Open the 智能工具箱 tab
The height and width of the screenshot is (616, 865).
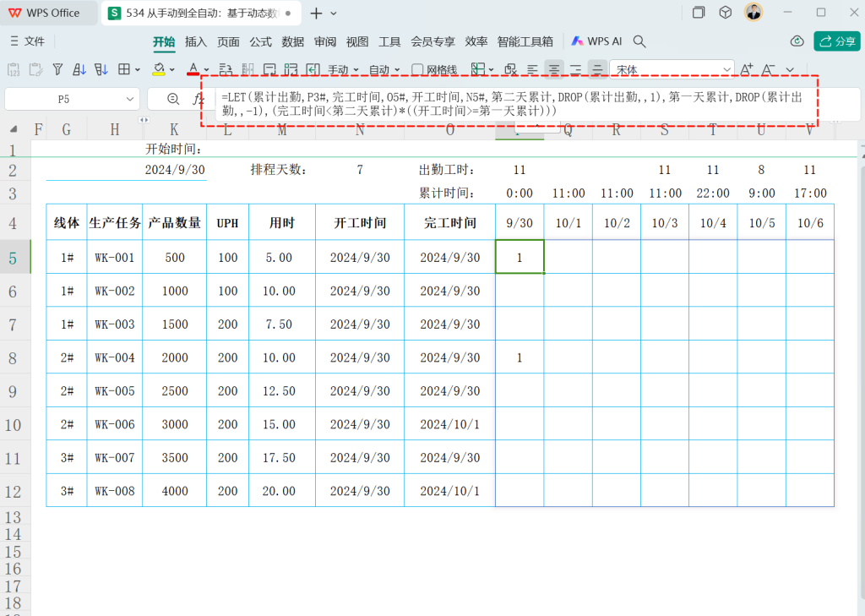(525, 42)
